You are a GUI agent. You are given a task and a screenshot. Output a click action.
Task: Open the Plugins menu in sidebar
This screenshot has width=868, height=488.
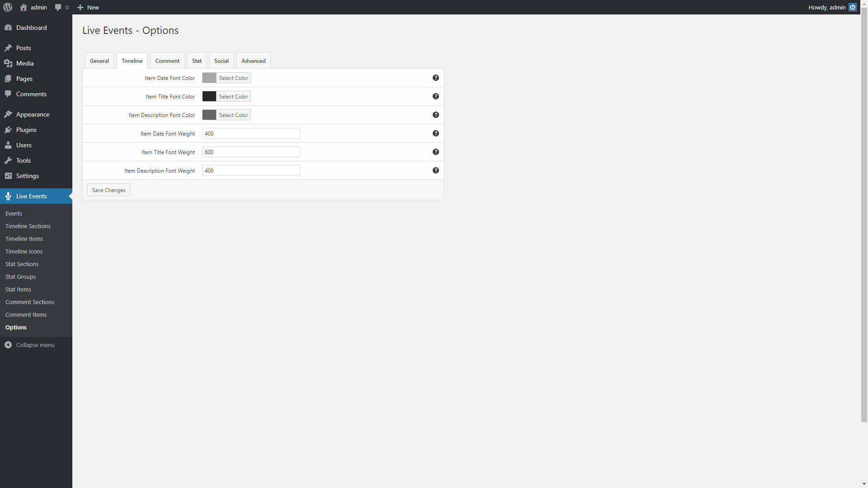coord(26,130)
